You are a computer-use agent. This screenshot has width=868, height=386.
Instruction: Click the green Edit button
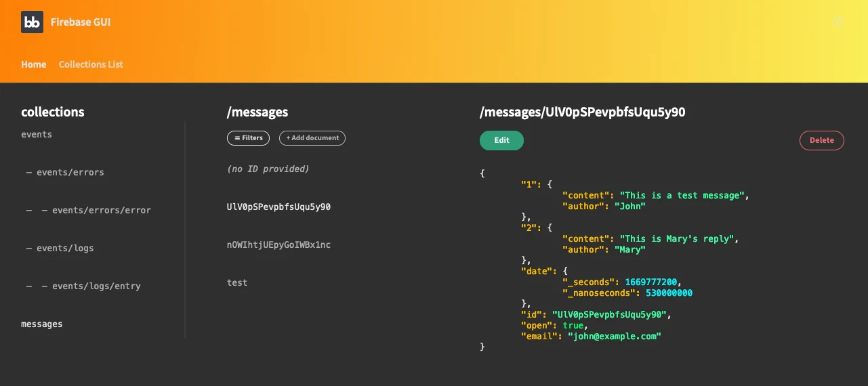[501, 140]
